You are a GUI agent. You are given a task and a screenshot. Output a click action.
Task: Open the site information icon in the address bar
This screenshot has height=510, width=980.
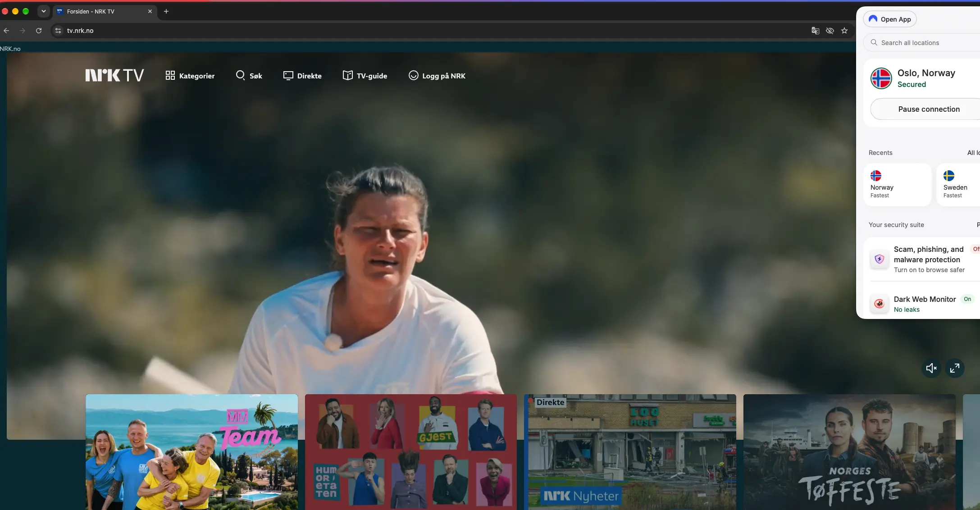pos(58,31)
